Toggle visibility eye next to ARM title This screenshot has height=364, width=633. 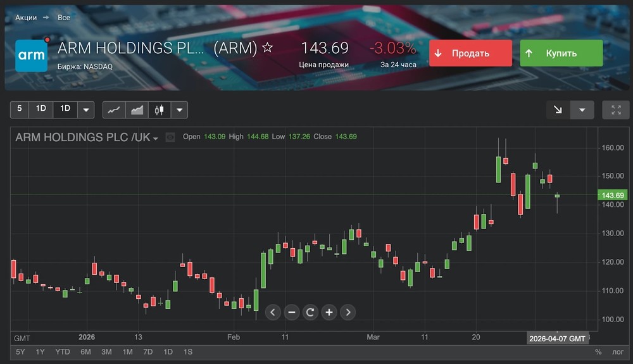(170, 137)
